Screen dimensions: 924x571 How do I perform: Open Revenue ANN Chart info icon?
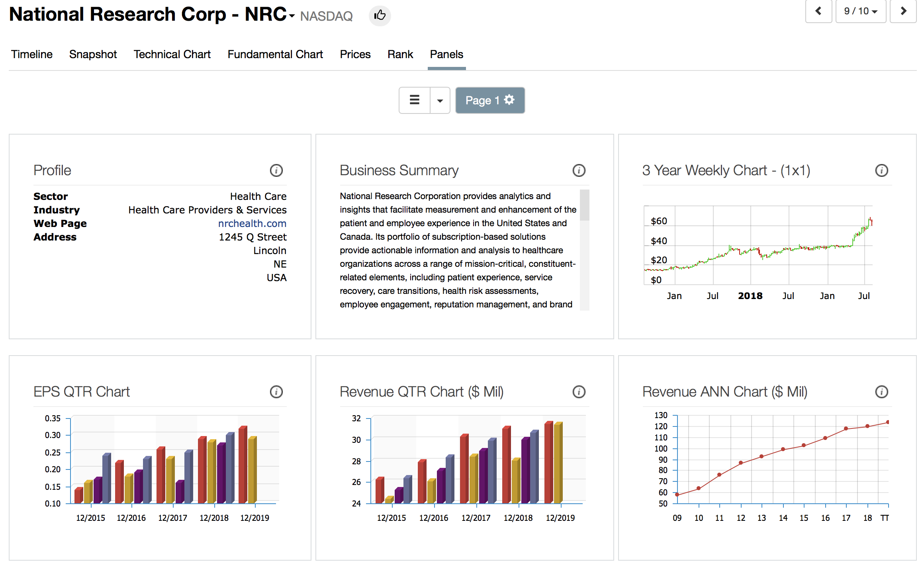881,392
